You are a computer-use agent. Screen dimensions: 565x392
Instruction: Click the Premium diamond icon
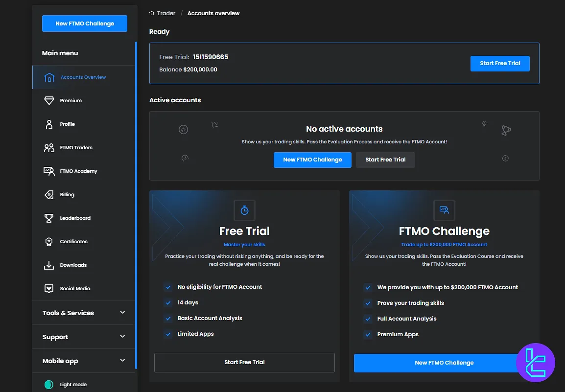[49, 101]
